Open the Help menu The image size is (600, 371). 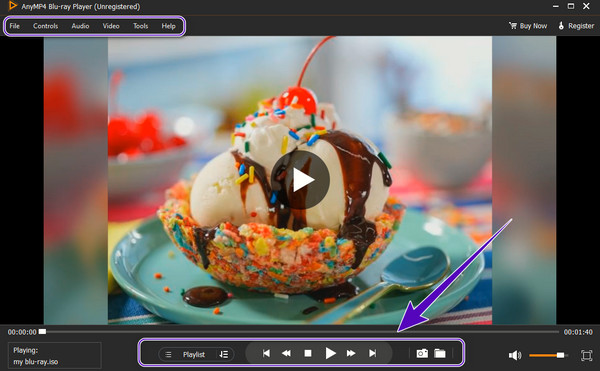[168, 26]
